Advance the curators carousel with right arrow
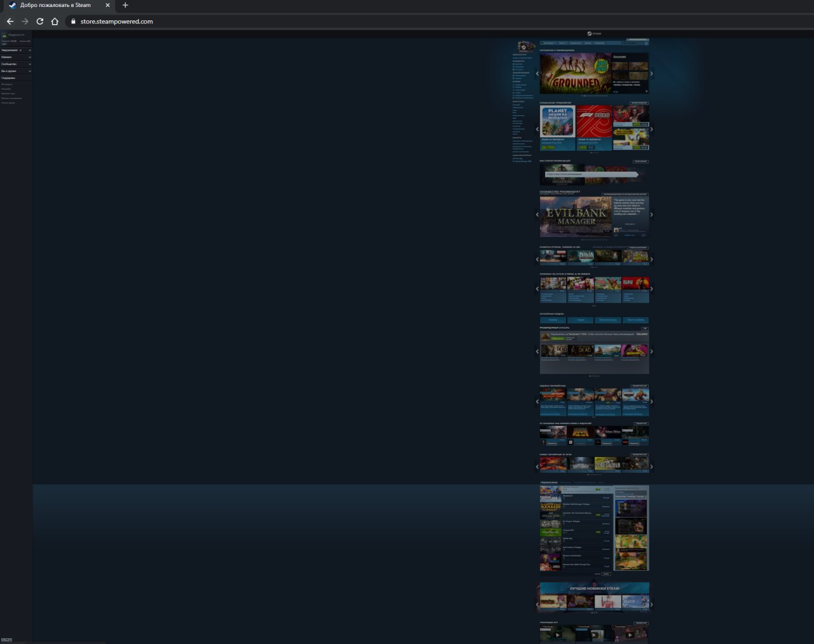The image size is (814, 644). (652, 352)
